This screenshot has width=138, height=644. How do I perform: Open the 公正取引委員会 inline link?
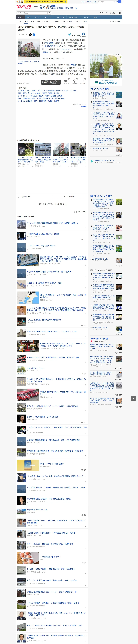click(x=51, y=46)
